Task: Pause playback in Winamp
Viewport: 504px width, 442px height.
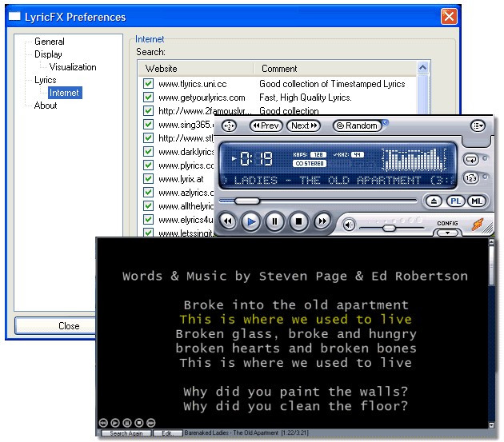Action: pyautogui.click(x=275, y=221)
